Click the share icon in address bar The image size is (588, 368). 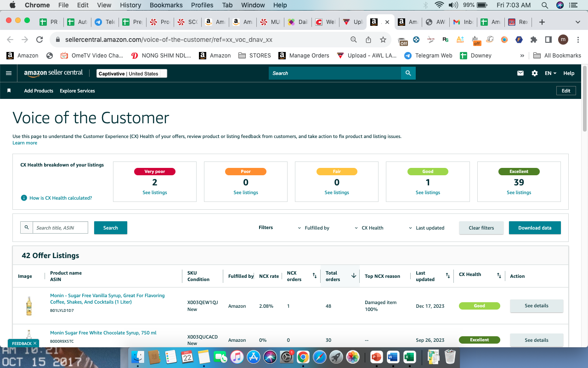coord(368,40)
